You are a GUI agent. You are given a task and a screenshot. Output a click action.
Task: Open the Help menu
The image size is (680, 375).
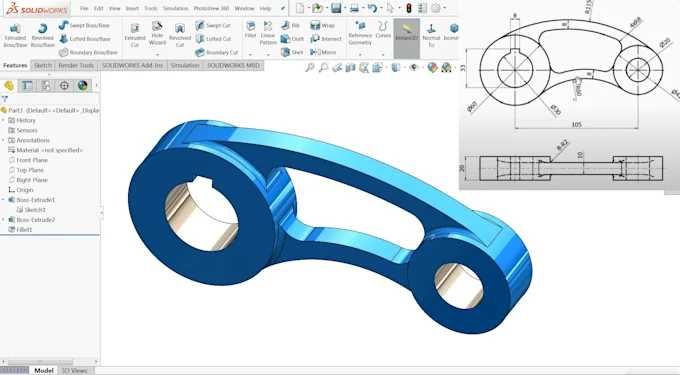pos(265,8)
